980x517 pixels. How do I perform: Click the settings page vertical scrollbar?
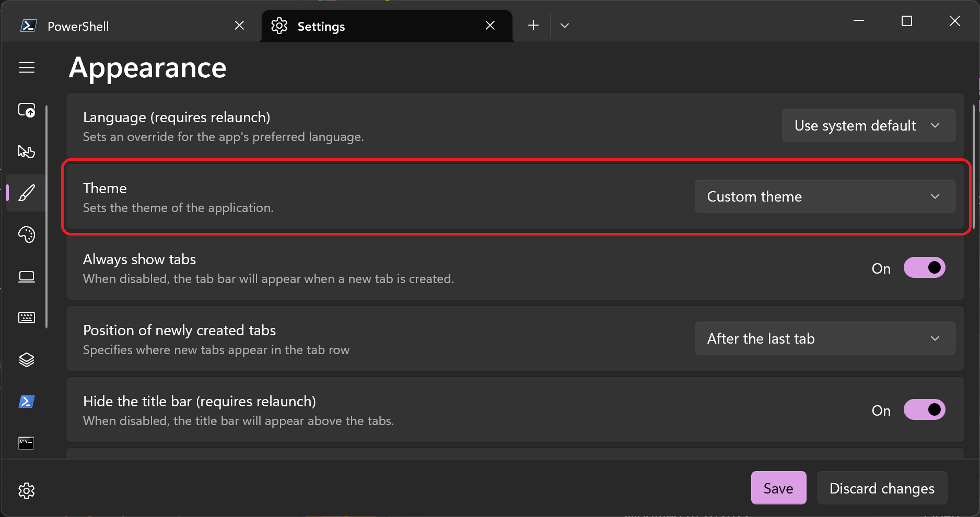coord(974,167)
